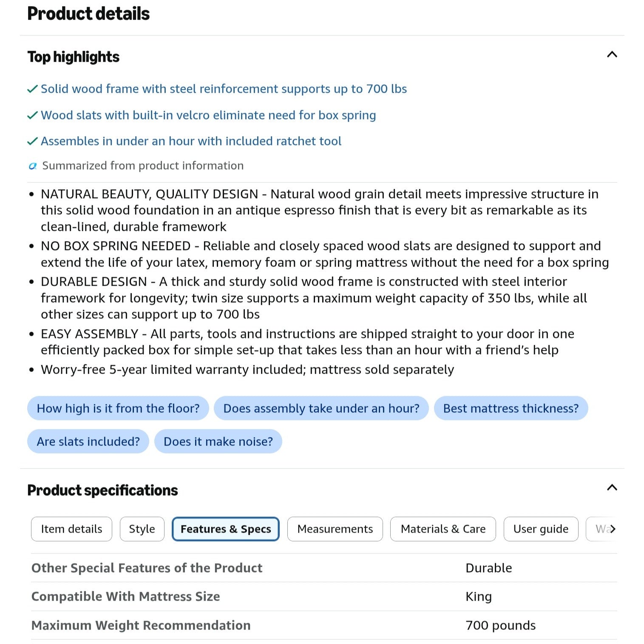Image resolution: width=644 pixels, height=644 pixels.
Task: Open the Item details tab
Action: 71,529
